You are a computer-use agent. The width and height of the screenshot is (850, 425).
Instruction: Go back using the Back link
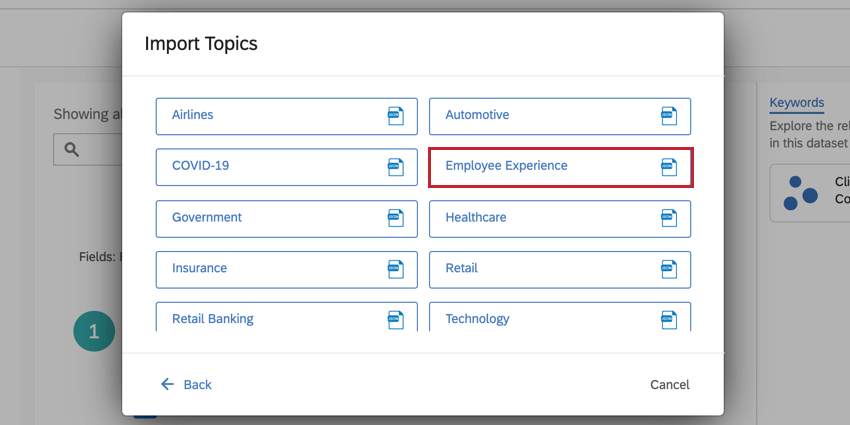pyautogui.click(x=187, y=385)
